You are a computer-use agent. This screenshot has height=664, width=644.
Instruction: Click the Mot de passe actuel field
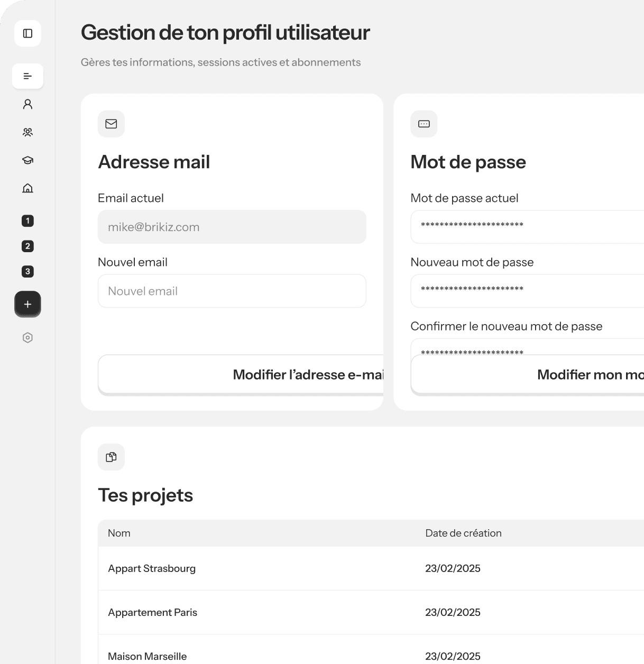pos(527,227)
